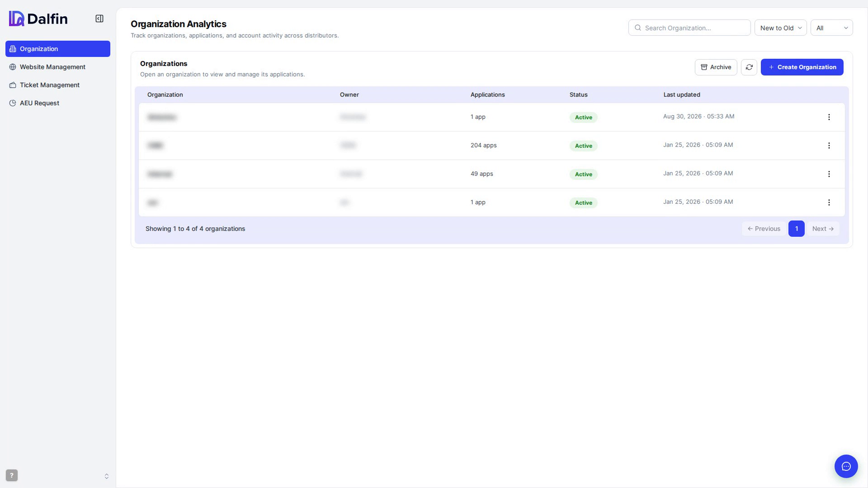Click the Archive button
The width and height of the screenshot is (868, 488).
click(716, 67)
